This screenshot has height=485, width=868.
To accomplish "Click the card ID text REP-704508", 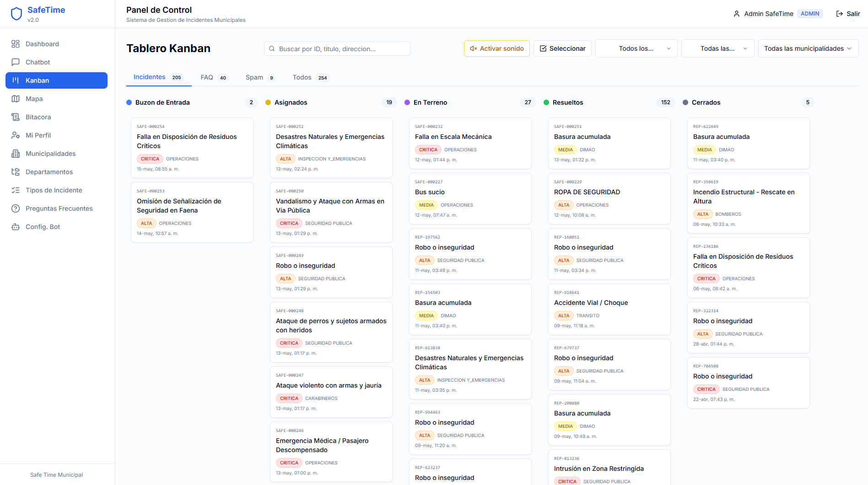I will click(x=706, y=366).
